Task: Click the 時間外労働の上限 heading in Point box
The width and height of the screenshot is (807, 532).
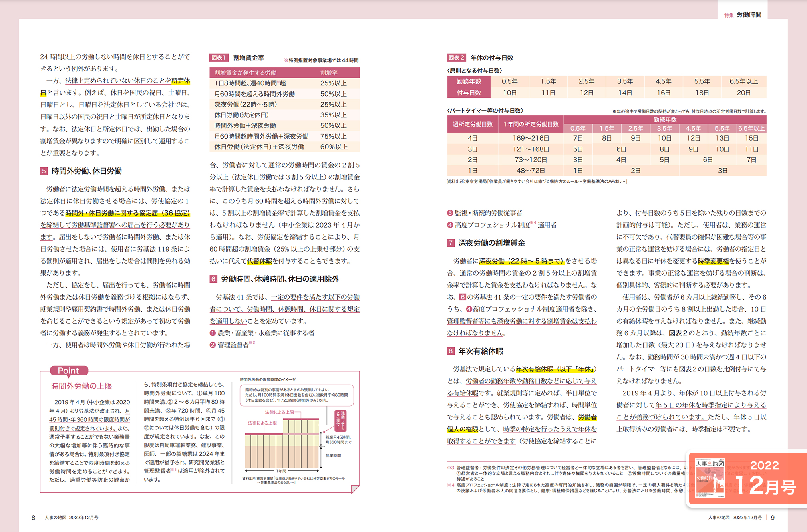Action: click(81, 386)
